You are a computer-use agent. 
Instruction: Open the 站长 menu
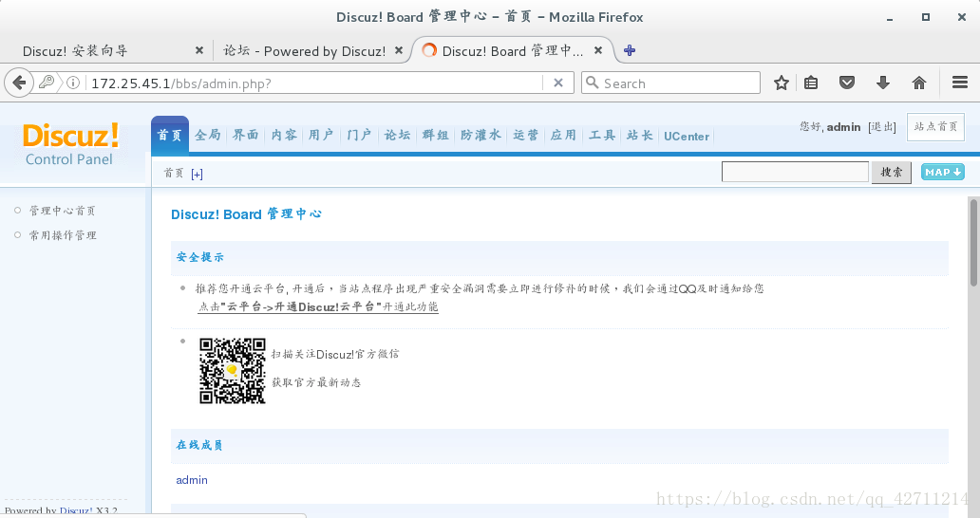coord(640,136)
